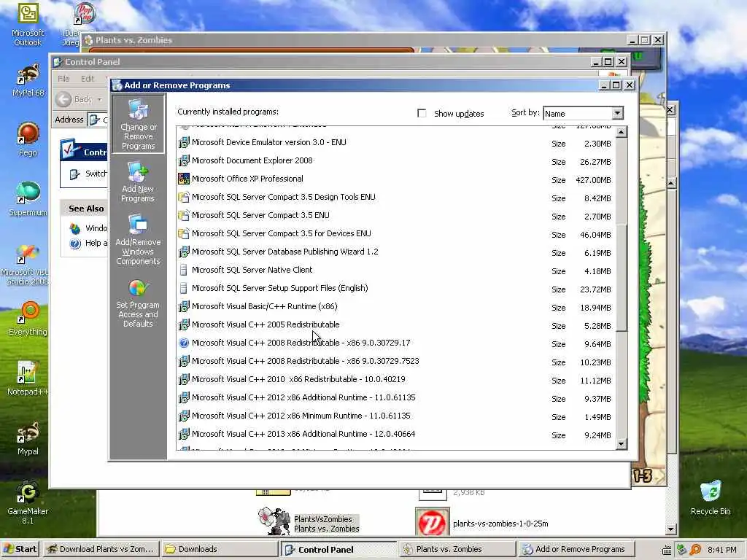Select PlantsVsZombies file icon in Downloads
This screenshot has width=747, height=560.
[x=274, y=521]
